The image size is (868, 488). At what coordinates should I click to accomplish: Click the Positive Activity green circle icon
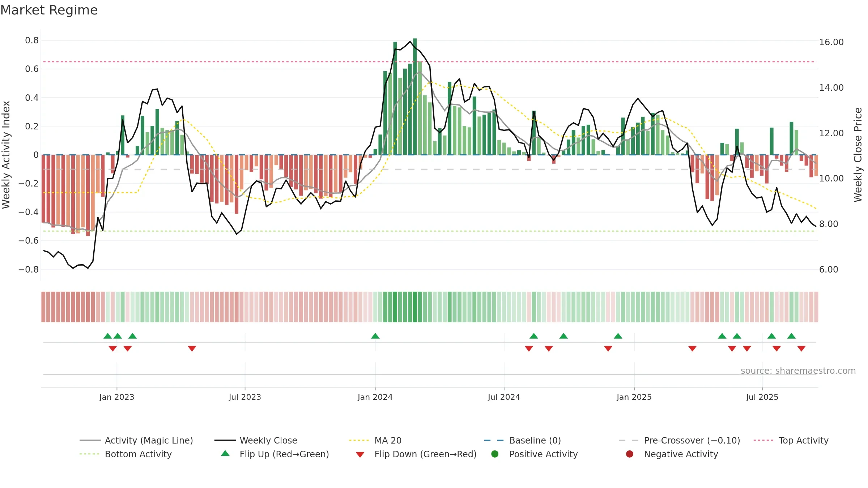[x=495, y=454]
